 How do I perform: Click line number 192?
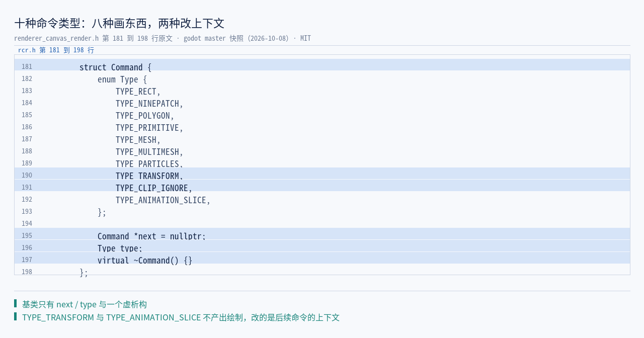click(27, 200)
